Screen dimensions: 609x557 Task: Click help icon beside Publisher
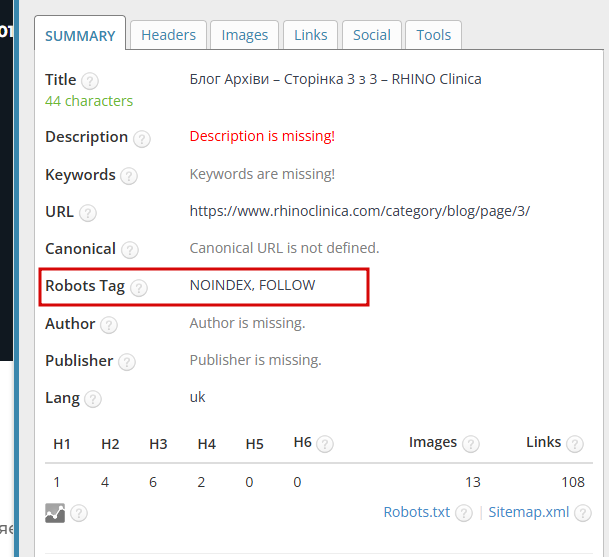(126, 362)
